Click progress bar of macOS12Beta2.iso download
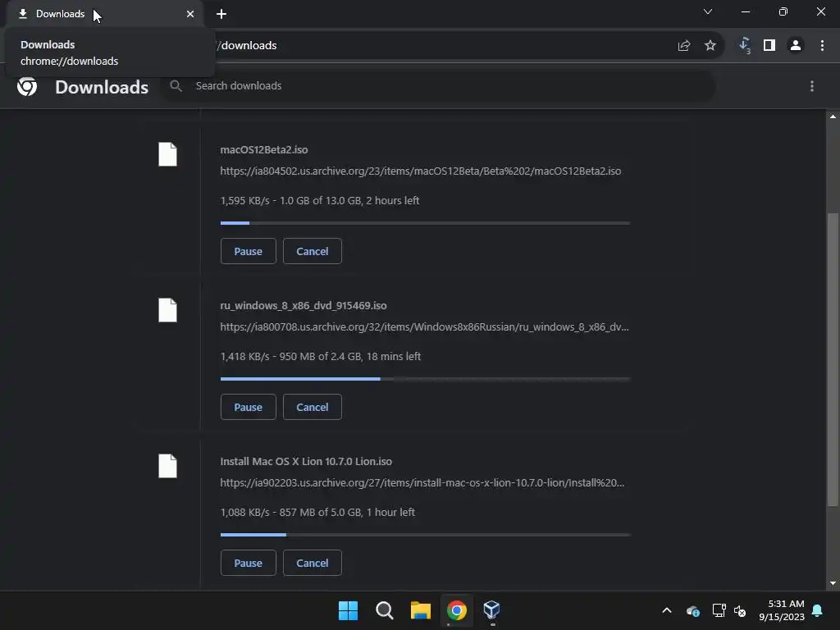 426,223
